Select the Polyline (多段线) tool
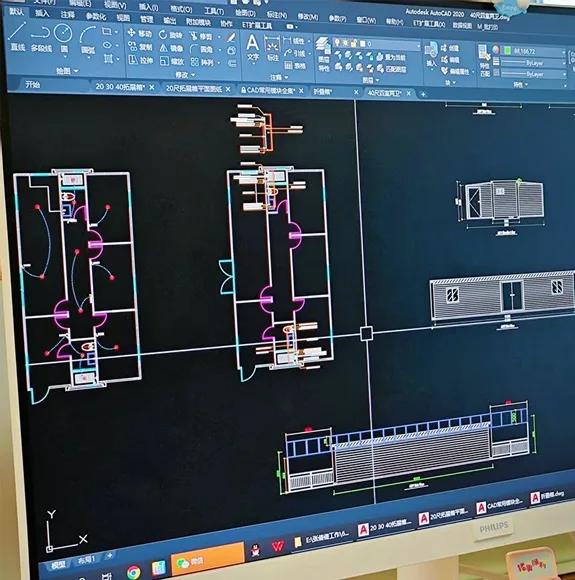Viewport: 575px width, 580px height. [x=41, y=38]
